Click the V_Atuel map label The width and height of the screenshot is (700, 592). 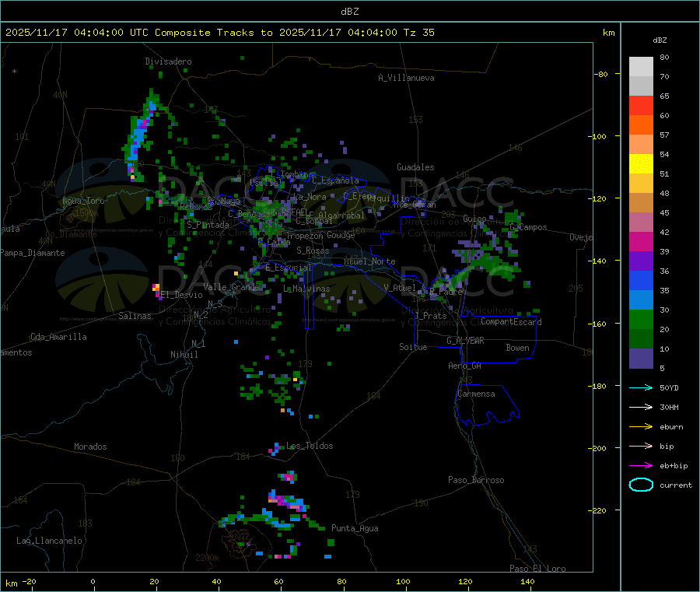click(400, 288)
